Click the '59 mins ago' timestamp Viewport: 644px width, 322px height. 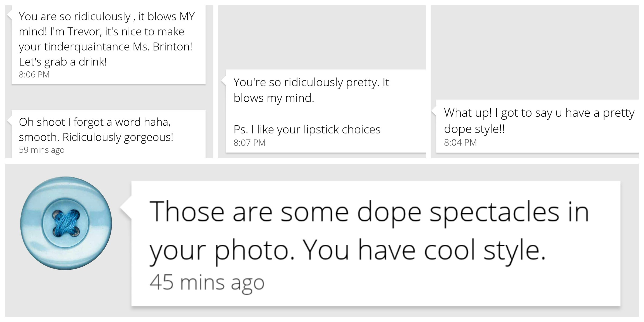42,150
